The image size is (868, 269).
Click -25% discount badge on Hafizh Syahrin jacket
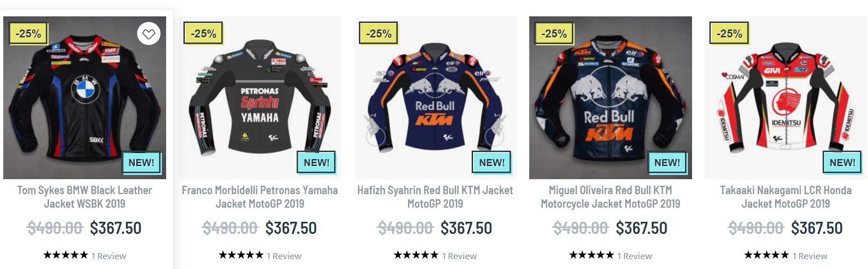(x=379, y=34)
